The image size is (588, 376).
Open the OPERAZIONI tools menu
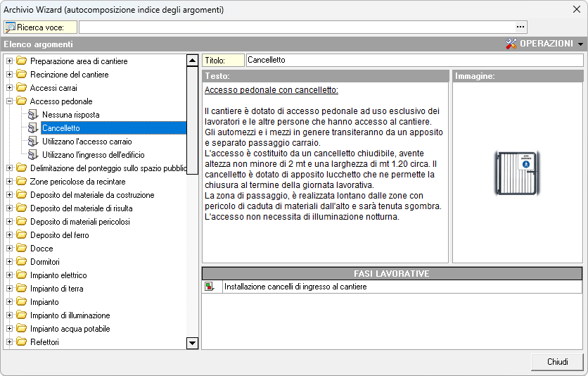point(545,44)
